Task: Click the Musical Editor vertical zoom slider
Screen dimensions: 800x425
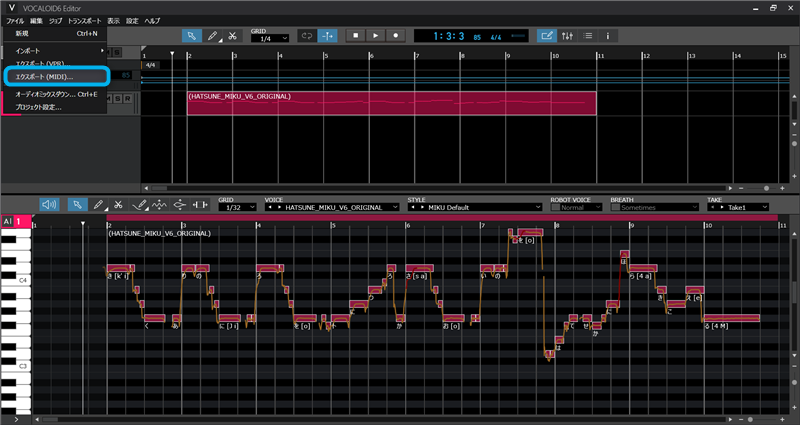Action: 795,382
